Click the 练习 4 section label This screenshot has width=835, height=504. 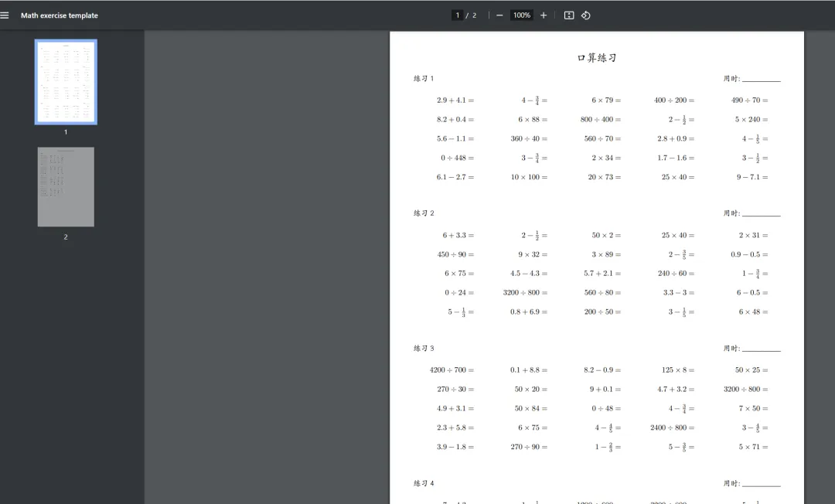[x=424, y=483]
